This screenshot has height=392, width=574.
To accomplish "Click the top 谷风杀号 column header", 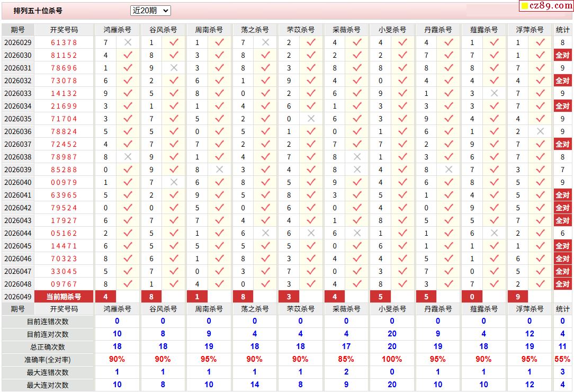I will [x=163, y=30].
